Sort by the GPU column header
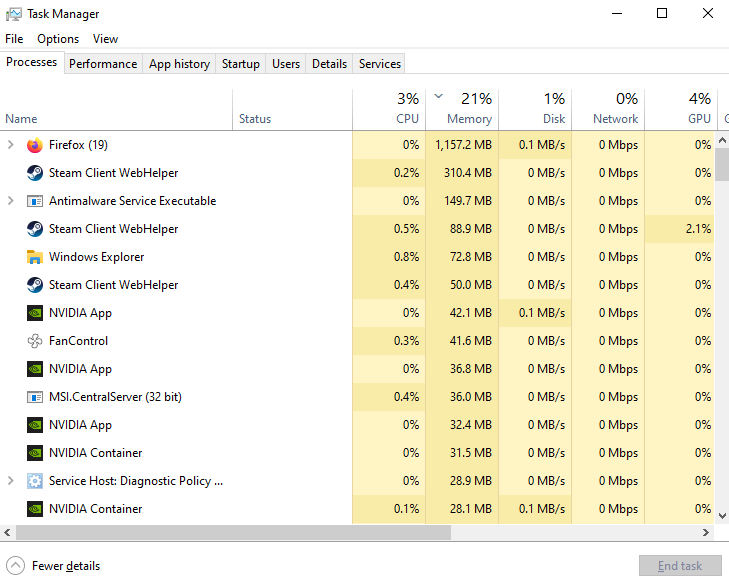 pos(681,110)
